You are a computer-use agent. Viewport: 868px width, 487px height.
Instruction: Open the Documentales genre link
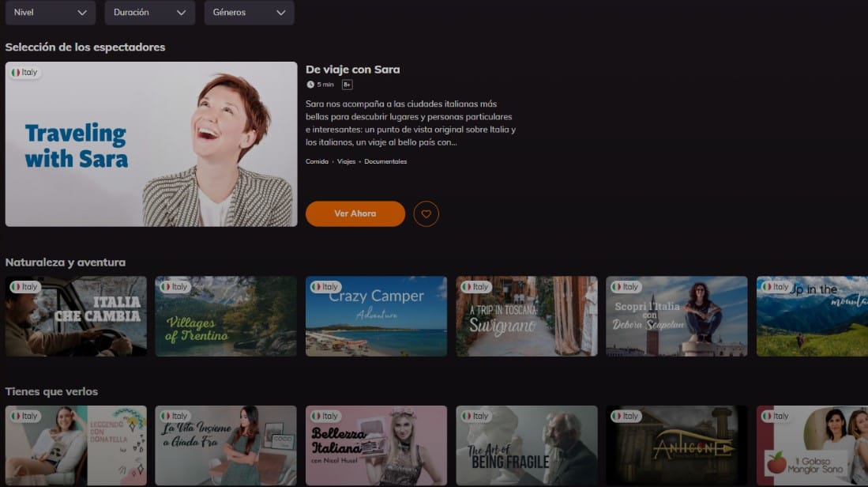385,160
